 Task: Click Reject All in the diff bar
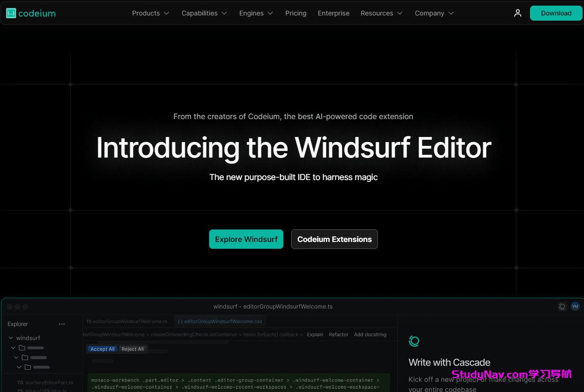tap(133, 349)
